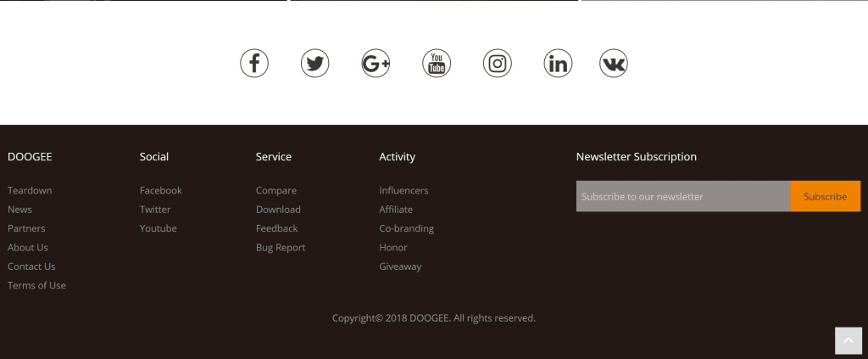The height and width of the screenshot is (359, 868).
Task: Open the Contact Us link
Action: (31, 266)
